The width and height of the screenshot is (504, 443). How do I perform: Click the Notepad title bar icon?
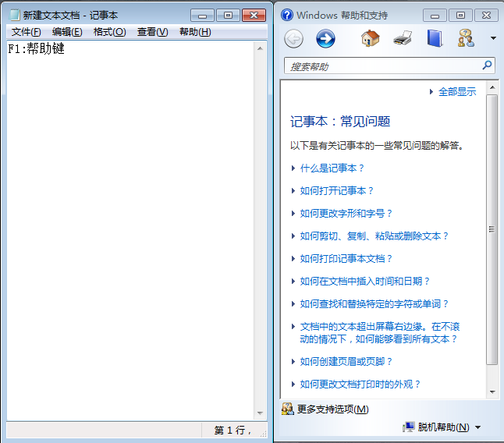pos(15,15)
